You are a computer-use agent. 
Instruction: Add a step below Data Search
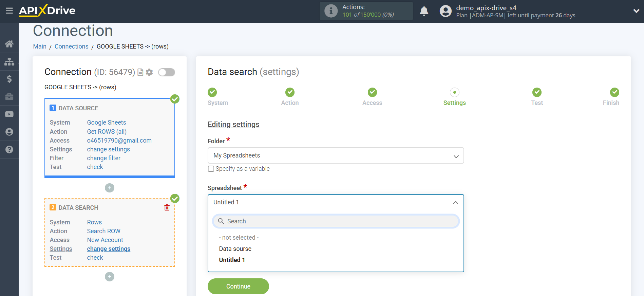point(110,277)
